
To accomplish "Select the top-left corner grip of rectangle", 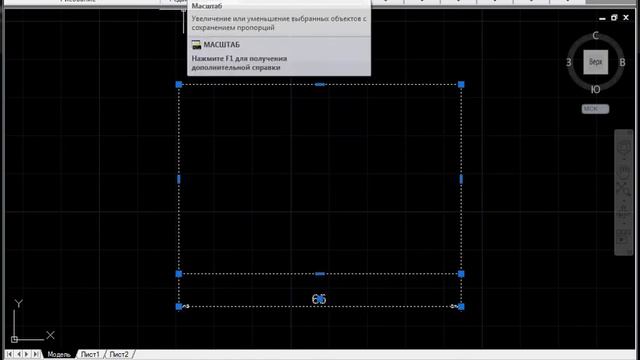I will point(179,84).
